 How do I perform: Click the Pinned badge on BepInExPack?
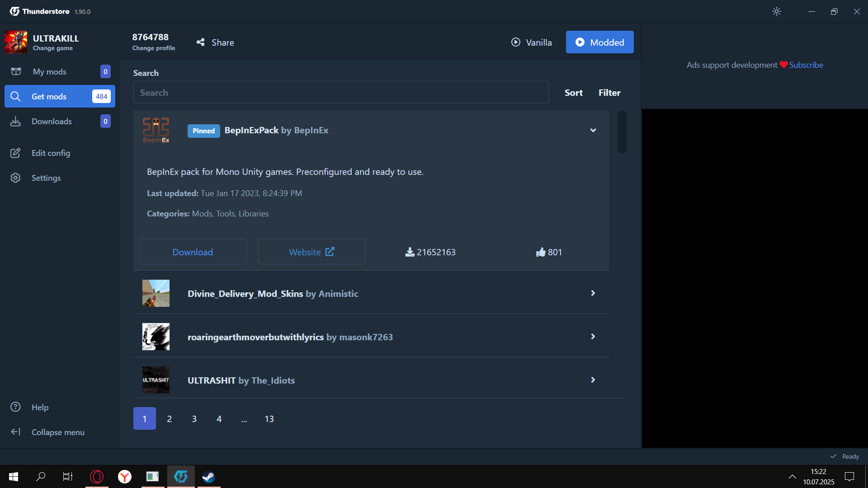pyautogui.click(x=204, y=131)
